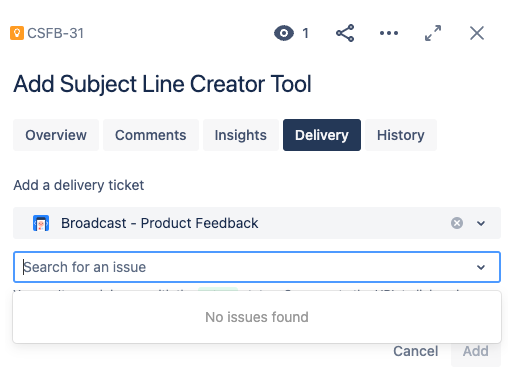View the History tab
This screenshot has height=383, width=508.
point(401,135)
